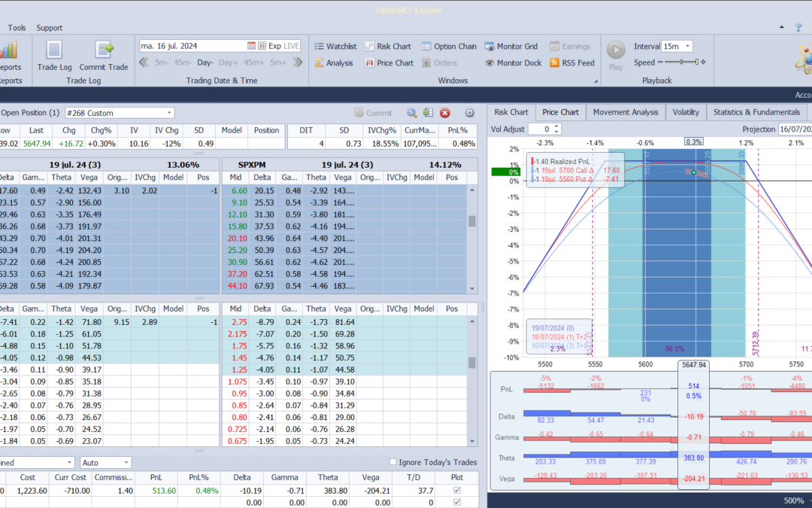
Task: Open the RSS Feed window
Action: (572, 62)
